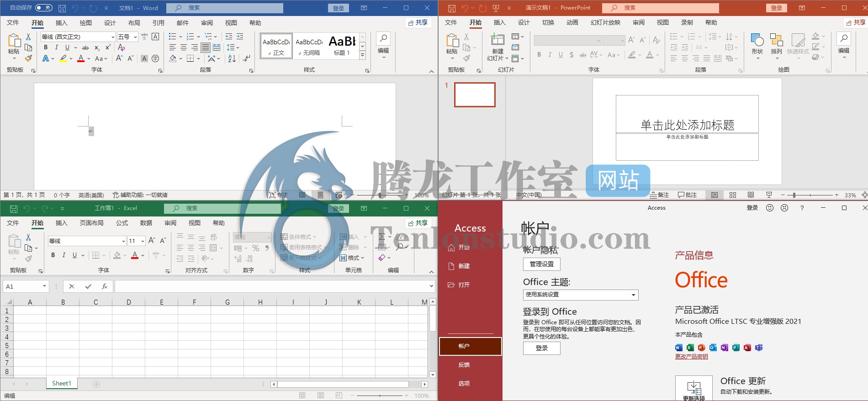Click Sign In button under Access account
The height and width of the screenshot is (401, 868).
click(x=542, y=348)
